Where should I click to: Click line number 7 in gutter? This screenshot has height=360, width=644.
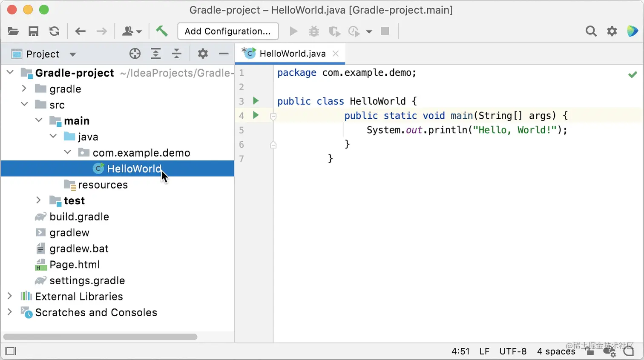241,159
